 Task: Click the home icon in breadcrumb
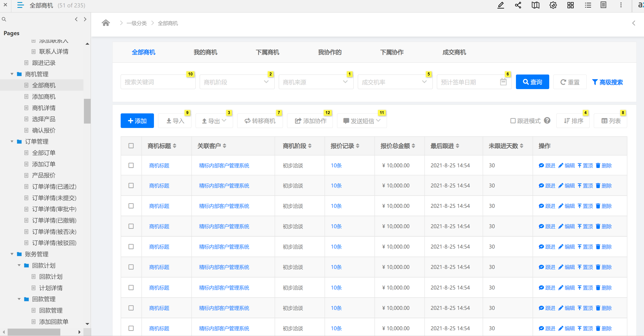106,23
